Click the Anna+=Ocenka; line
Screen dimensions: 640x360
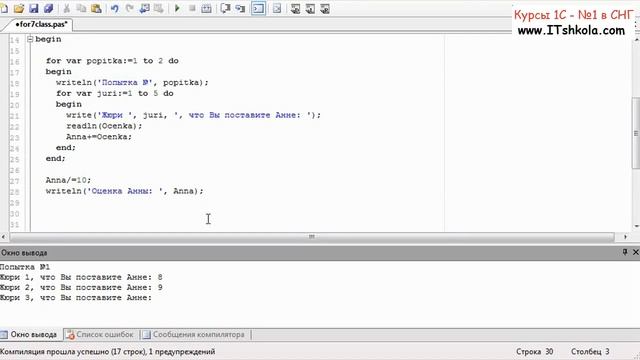[x=99, y=137]
